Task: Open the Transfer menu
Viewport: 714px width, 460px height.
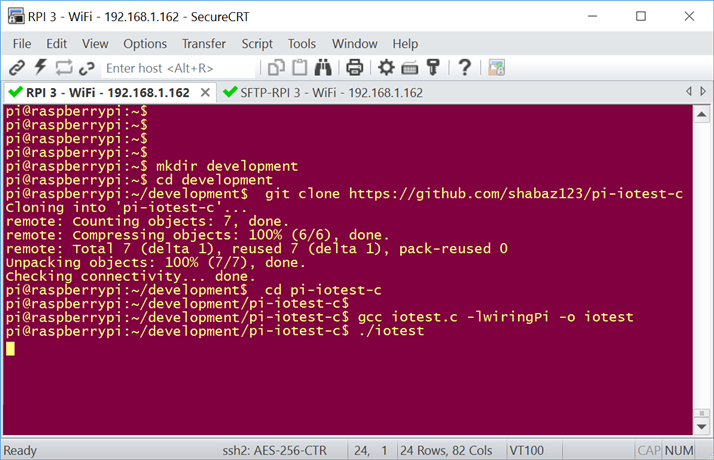Action: pos(204,44)
